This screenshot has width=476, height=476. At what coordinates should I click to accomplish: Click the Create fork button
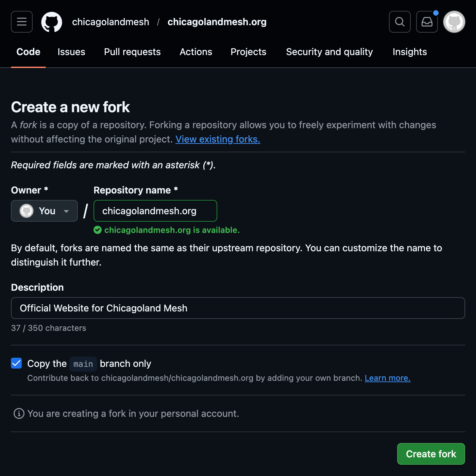click(x=430, y=454)
